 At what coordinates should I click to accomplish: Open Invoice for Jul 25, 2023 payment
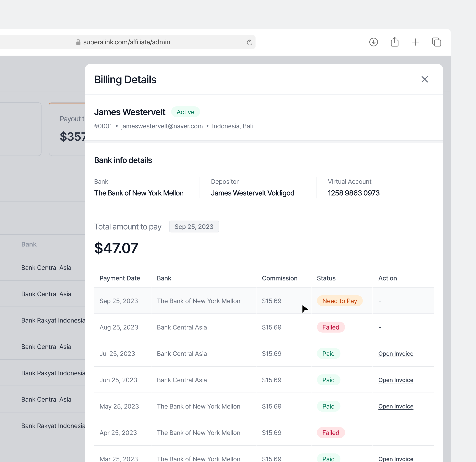(396, 354)
